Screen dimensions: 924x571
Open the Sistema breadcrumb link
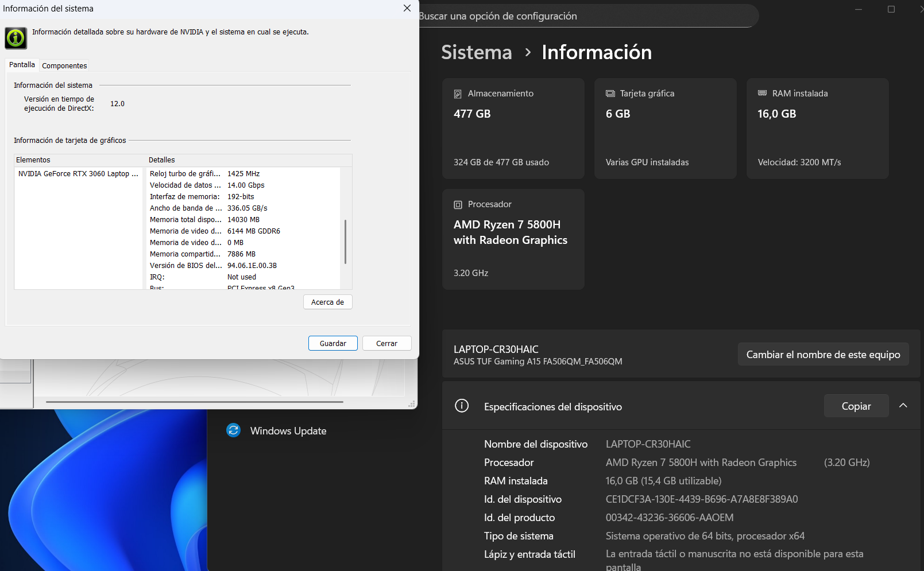coord(476,52)
